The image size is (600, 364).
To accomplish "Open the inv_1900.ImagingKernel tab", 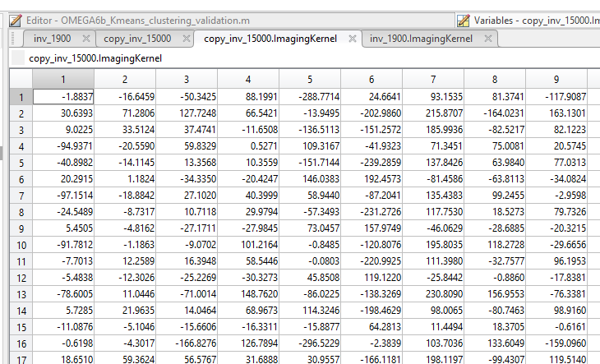I will 421,39.
